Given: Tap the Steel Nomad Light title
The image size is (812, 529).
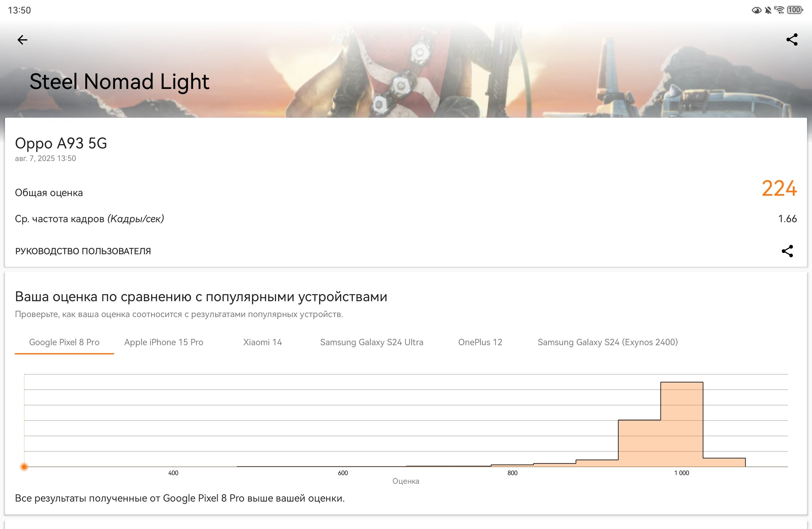Looking at the screenshot, I should click(x=119, y=82).
